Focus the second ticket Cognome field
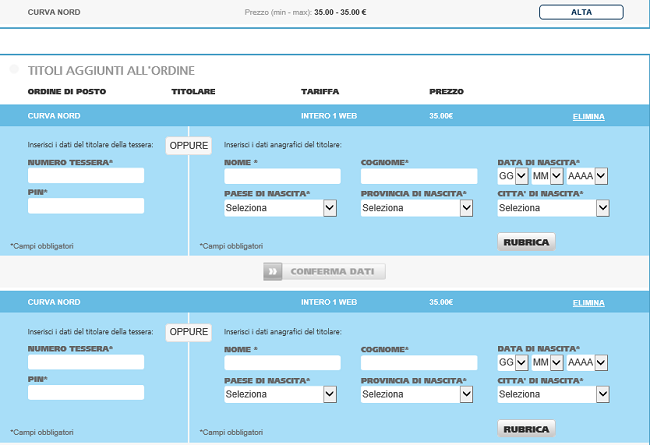The width and height of the screenshot is (650, 445). click(419, 362)
